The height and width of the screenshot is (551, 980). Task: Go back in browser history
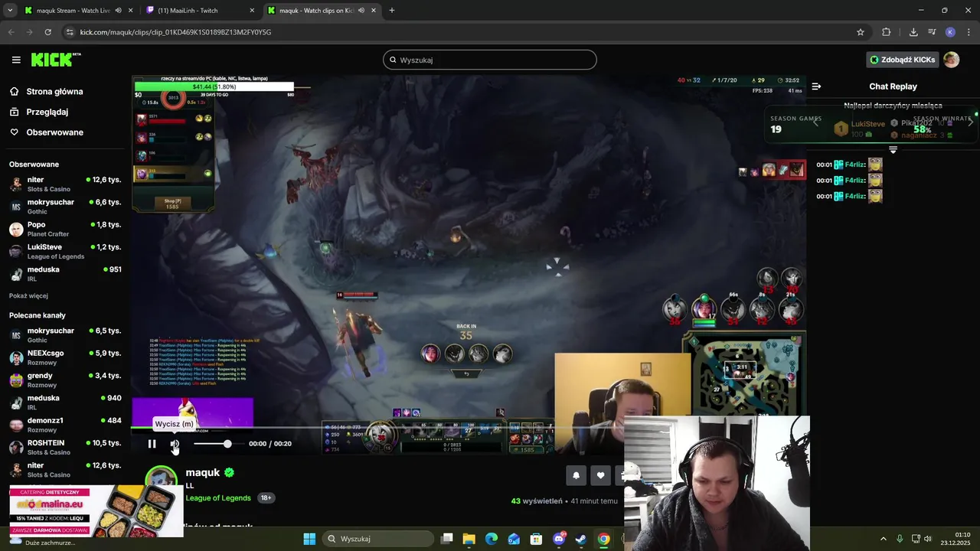tap(11, 32)
